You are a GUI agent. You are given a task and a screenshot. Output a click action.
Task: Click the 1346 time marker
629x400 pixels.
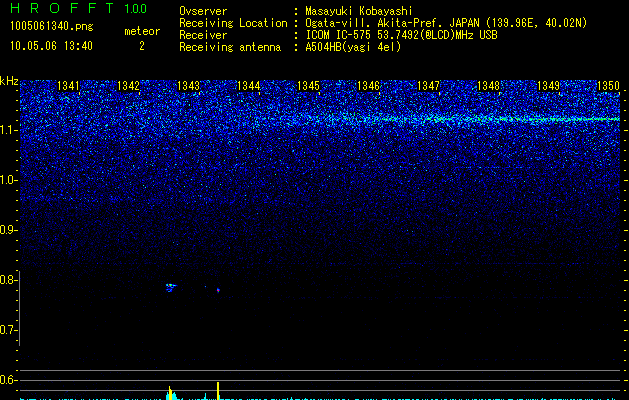pos(368,86)
